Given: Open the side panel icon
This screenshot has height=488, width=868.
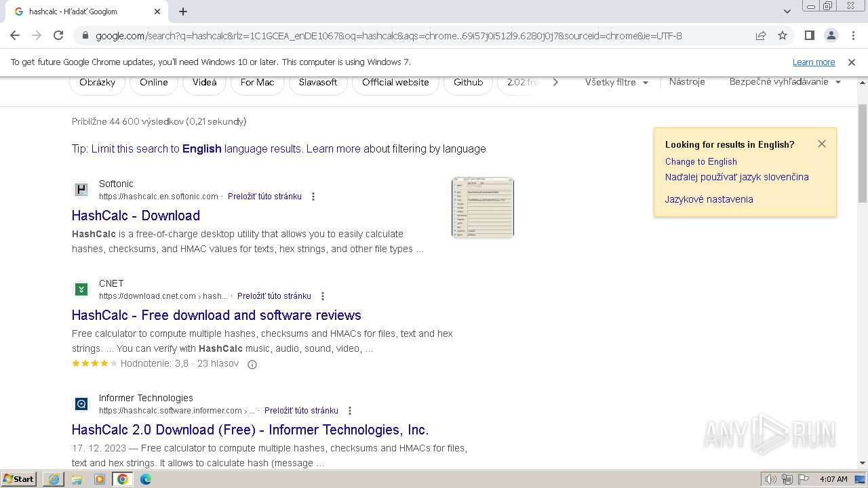Looking at the screenshot, I should coord(809,36).
